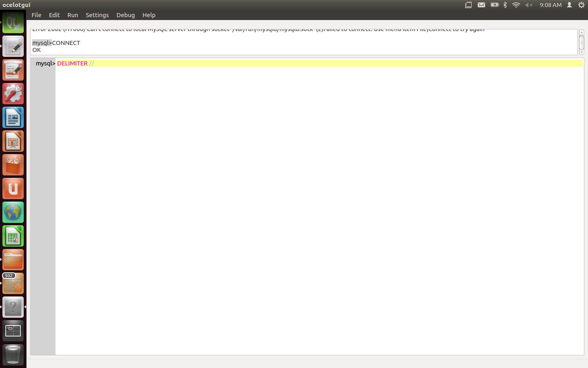Click the battery indicator in the top panel
588x368 pixels.
(494, 5)
